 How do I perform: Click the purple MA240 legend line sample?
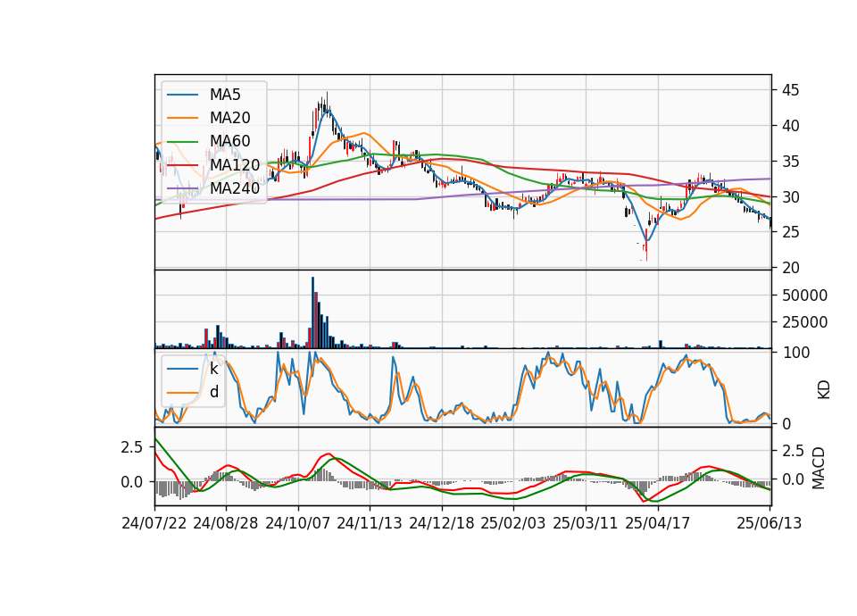tap(182, 188)
